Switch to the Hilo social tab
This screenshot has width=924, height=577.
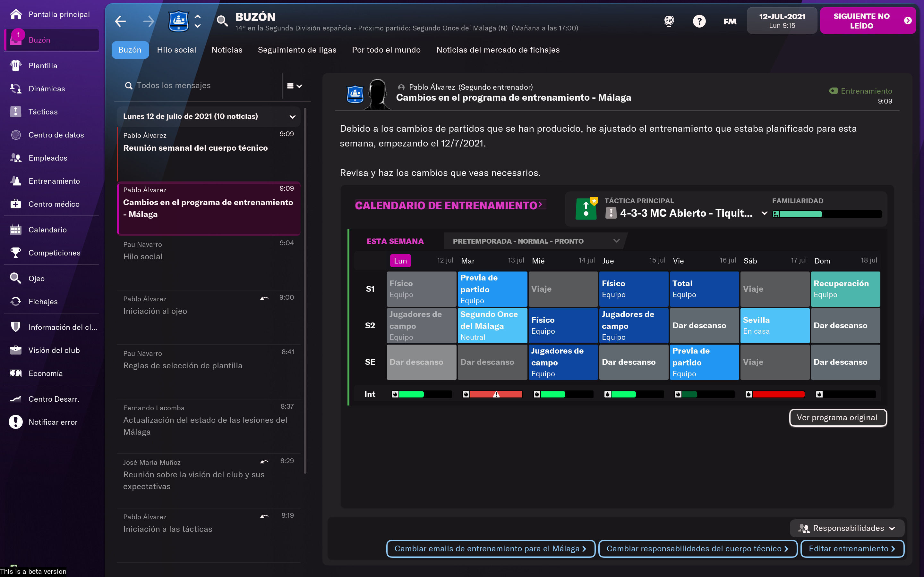[176, 50]
